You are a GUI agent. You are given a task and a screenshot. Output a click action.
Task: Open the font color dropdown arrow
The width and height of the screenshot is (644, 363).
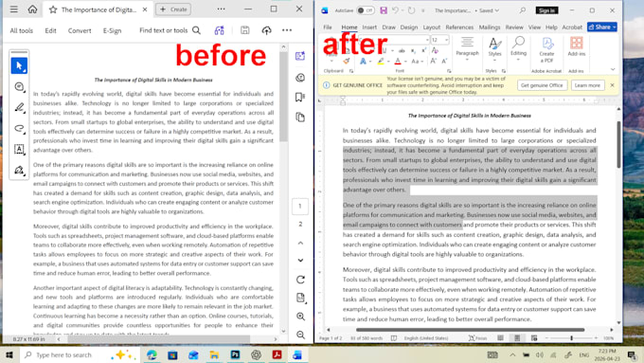coord(405,62)
